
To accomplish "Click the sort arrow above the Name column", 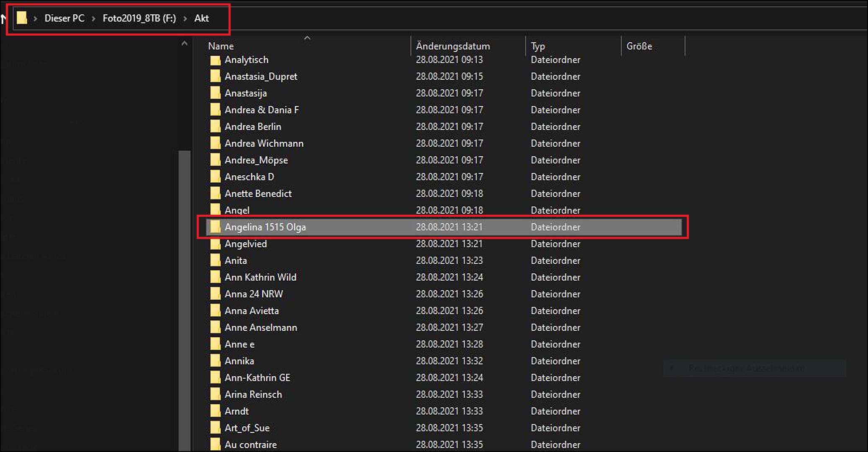I will coord(307,38).
